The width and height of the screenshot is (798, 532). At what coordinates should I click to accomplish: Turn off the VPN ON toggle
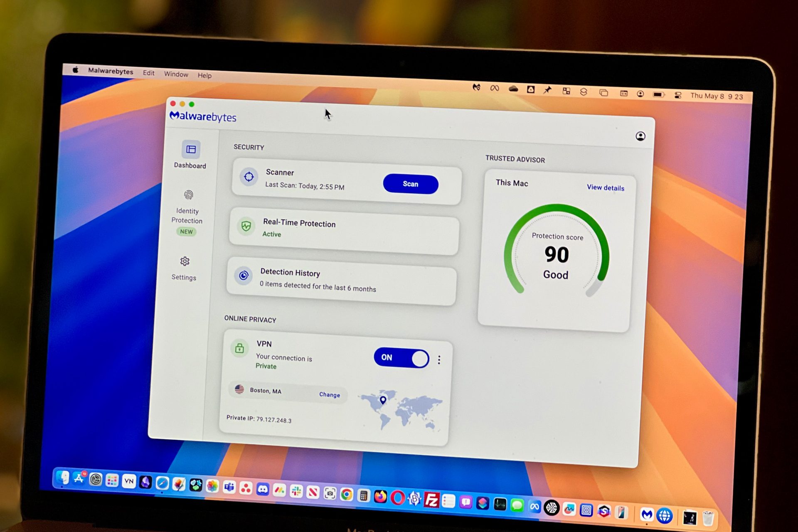(401, 357)
